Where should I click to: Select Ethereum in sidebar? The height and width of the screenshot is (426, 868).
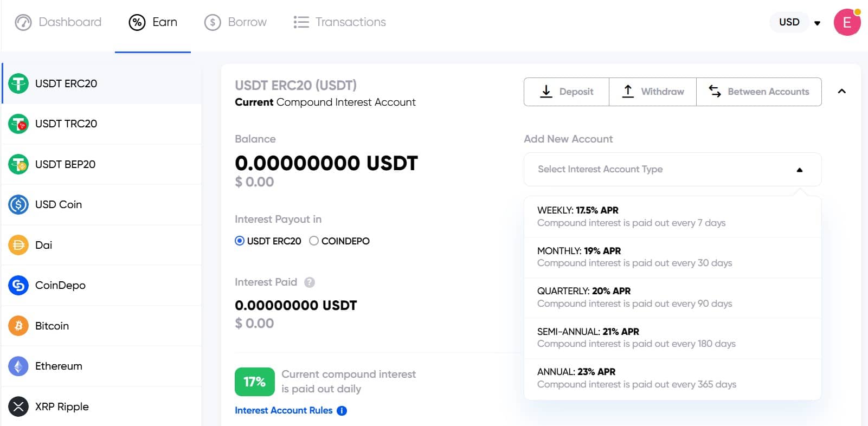click(x=102, y=366)
